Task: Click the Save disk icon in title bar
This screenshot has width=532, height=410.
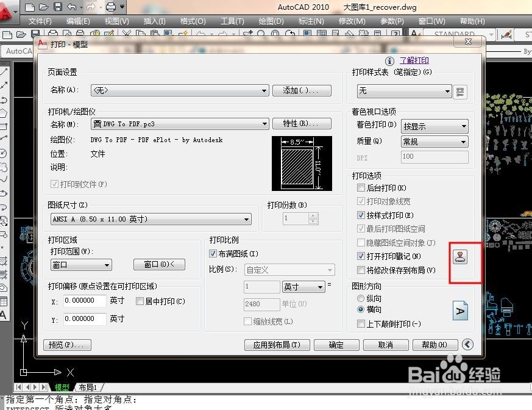Action: pyautogui.click(x=58, y=7)
